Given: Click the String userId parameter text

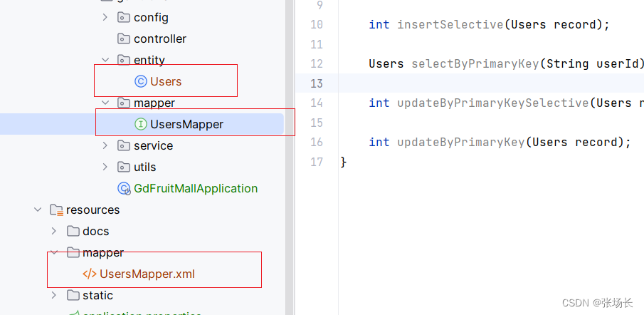Looking at the screenshot, I should pos(591,64).
